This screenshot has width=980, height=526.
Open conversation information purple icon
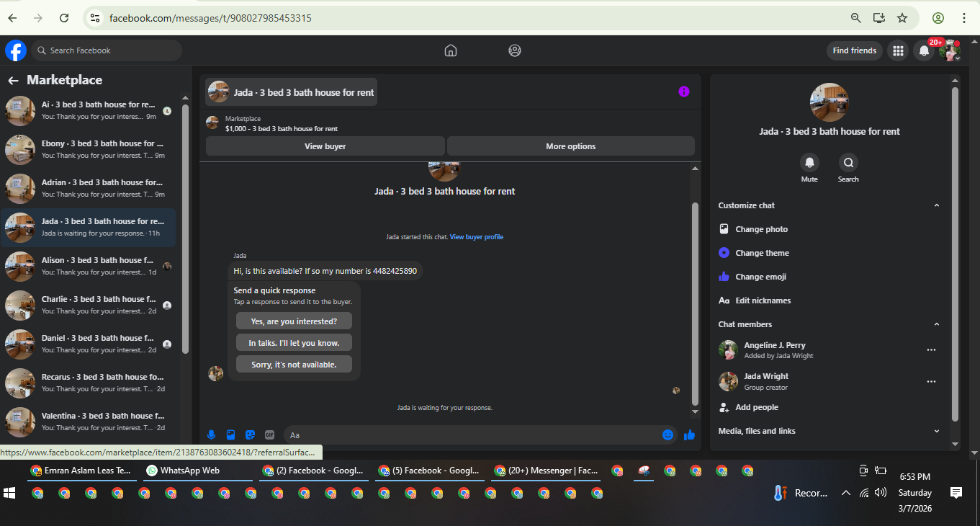[684, 92]
